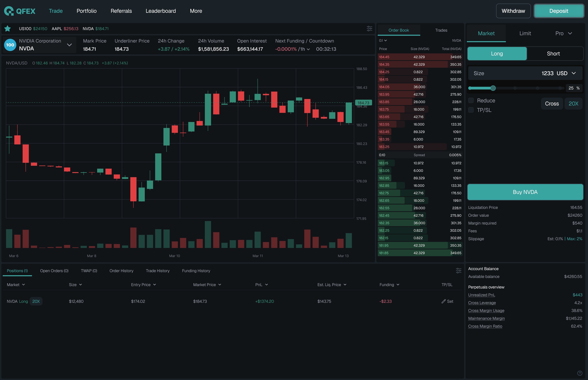
Task: Open the Order History tab
Action: tap(121, 271)
